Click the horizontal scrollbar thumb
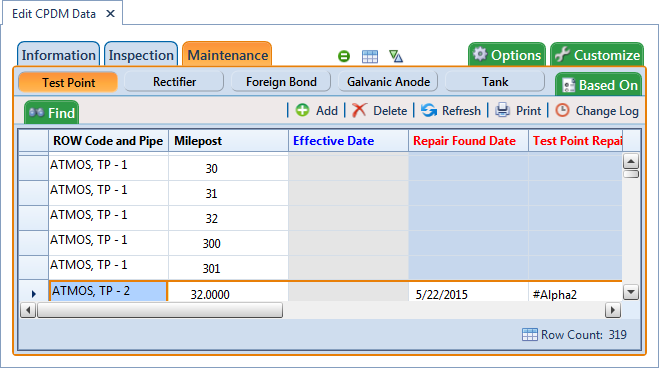This screenshot has height=368, width=659. (160, 310)
